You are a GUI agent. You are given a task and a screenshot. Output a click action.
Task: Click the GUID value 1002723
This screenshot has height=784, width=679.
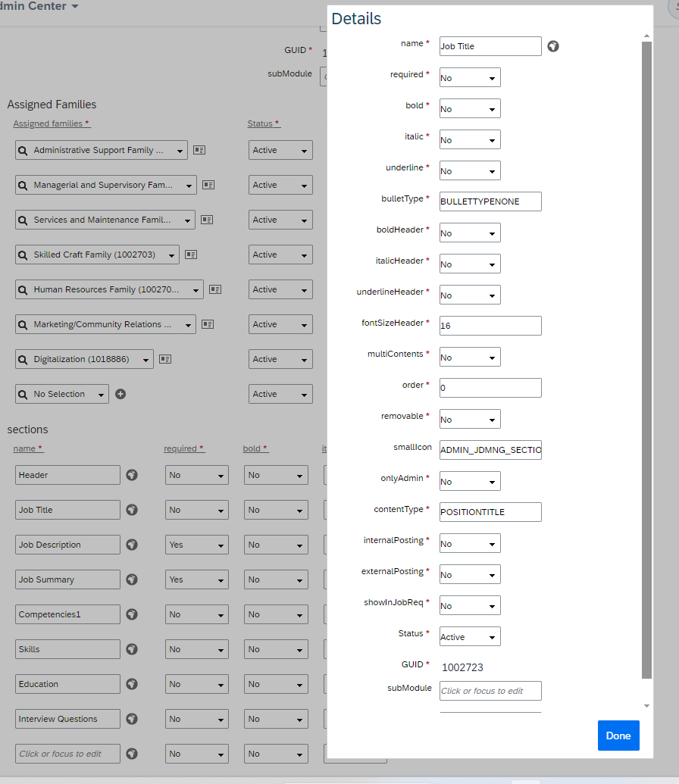(462, 667)
